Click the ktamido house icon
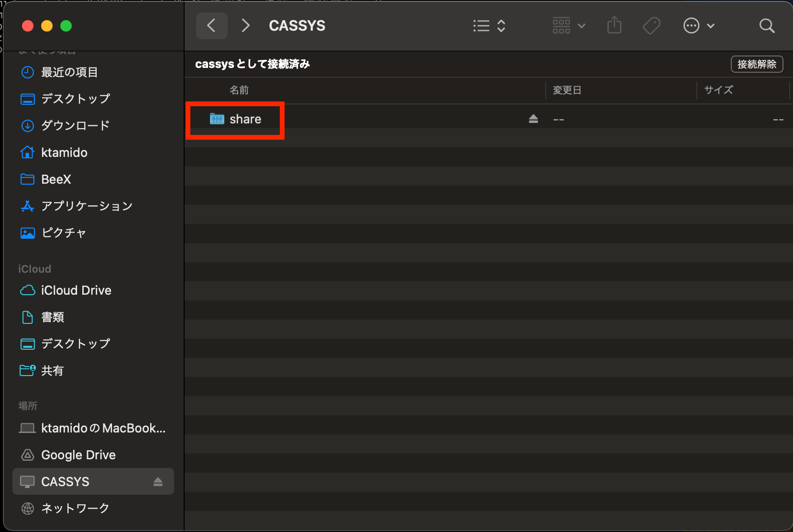Image resolution: width=793 pixels, height=532 pixels. [x=27, y=152]
